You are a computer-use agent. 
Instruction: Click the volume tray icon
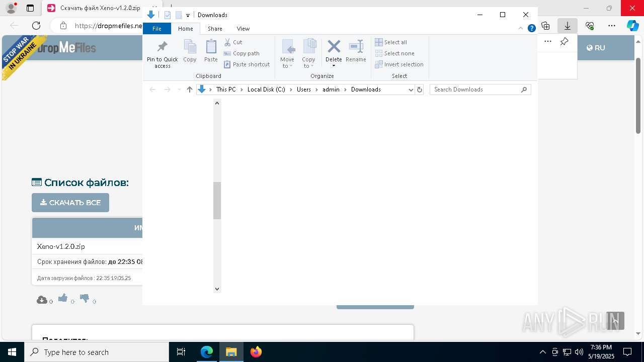pyautogui.click(x=579, y=352)
